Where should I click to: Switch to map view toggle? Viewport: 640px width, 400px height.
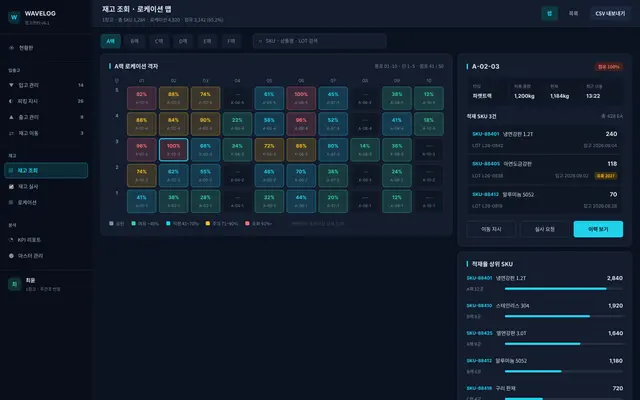click(549, 13)
